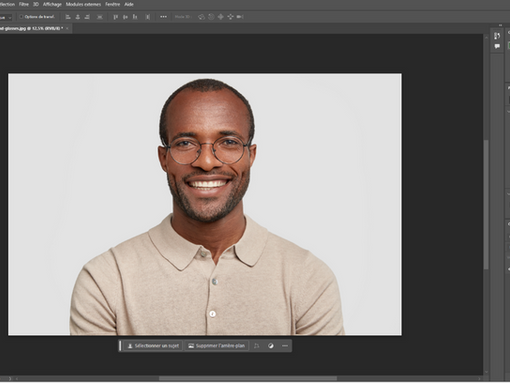Close the document tab with the x
Screen dimensions: 510x383
(x=67, y=28)
